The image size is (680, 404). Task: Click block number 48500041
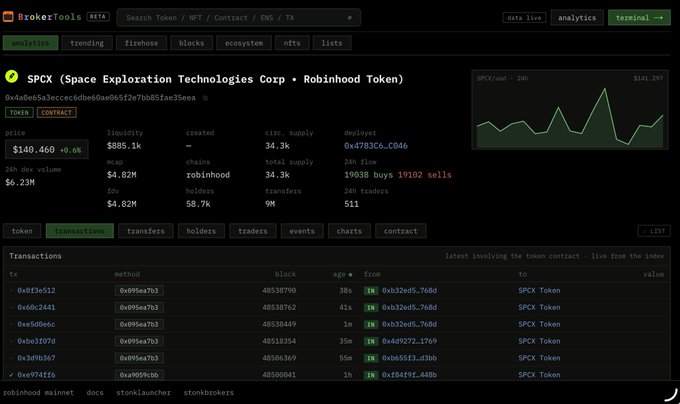tap(279, 375)
